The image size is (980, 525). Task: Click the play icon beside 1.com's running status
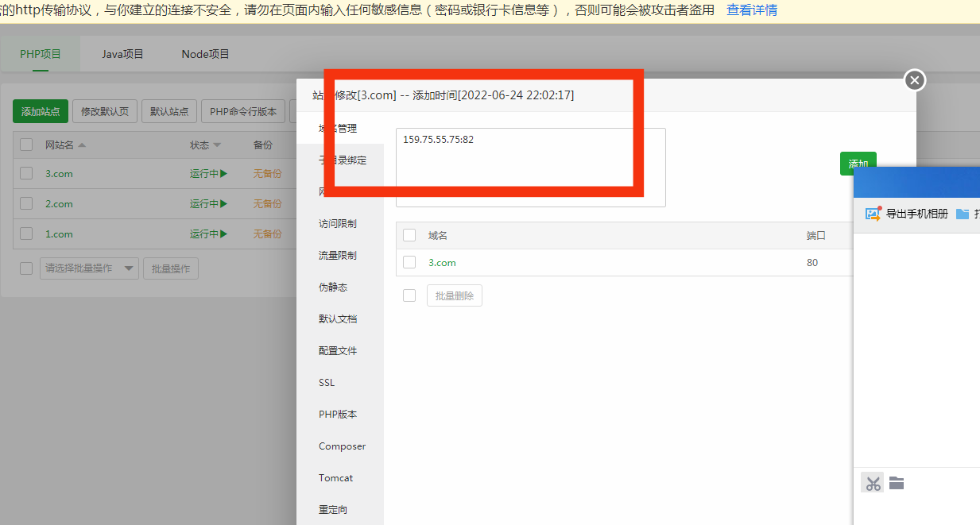(223, 234)
